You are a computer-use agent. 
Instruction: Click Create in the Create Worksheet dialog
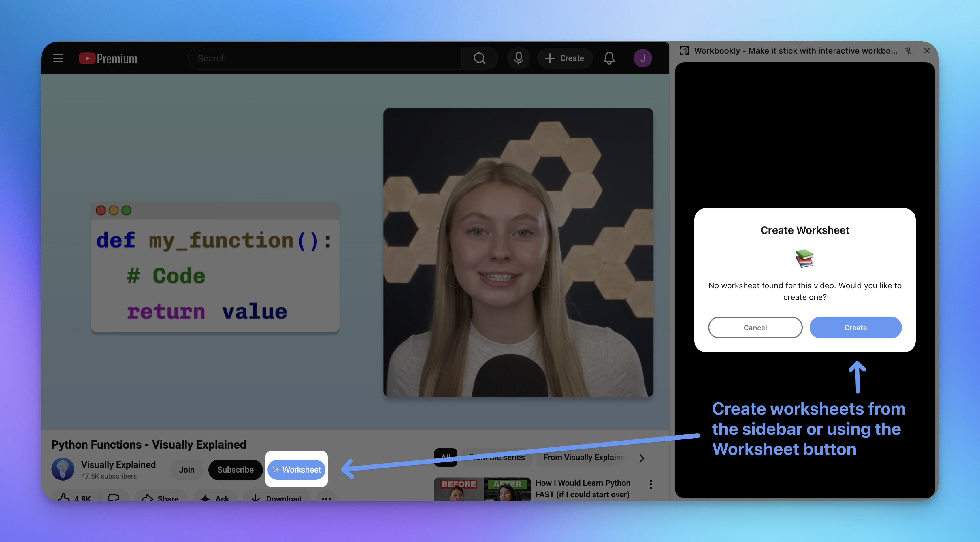point(855,327)
